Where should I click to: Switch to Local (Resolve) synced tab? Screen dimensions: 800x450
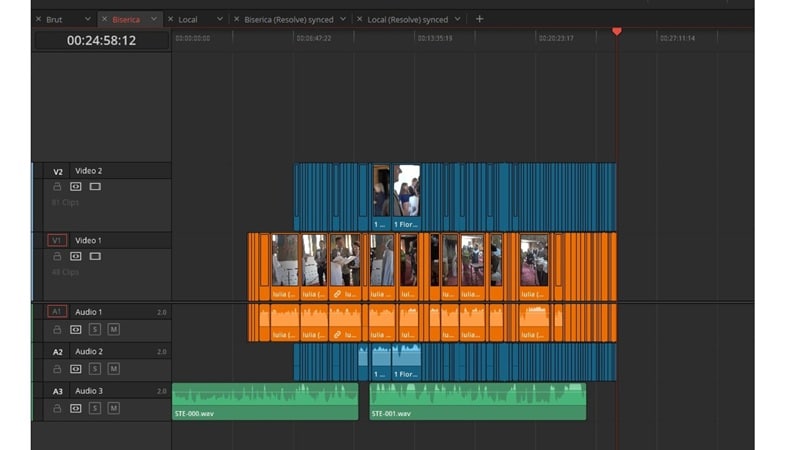(408, 19)
